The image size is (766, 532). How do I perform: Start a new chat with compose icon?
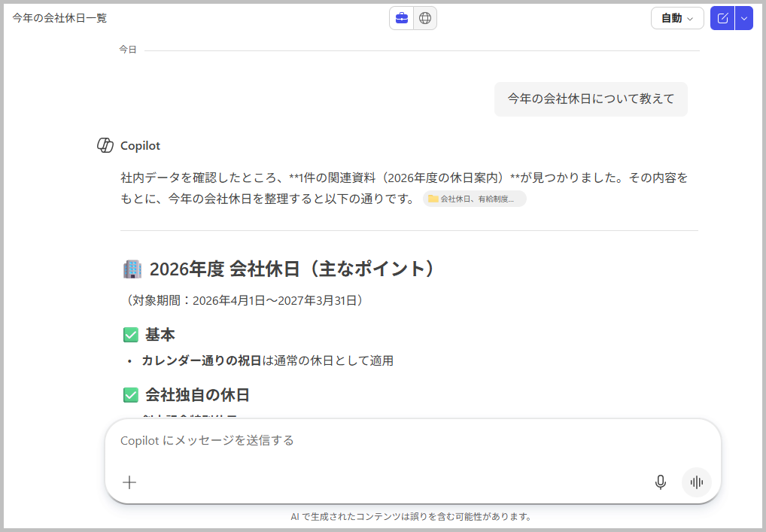tap(722, 18)
